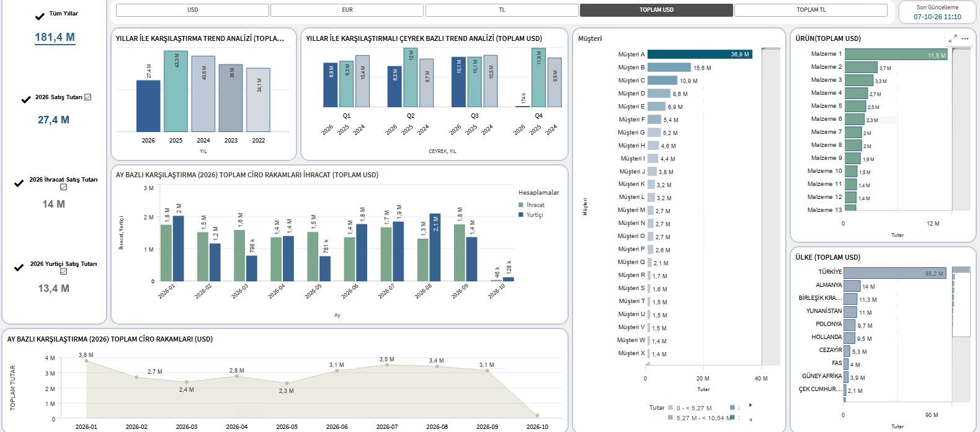Screen dimensions: 980x432
Task: Go to next Tutar legend page arrow
Action: (751, 405)
